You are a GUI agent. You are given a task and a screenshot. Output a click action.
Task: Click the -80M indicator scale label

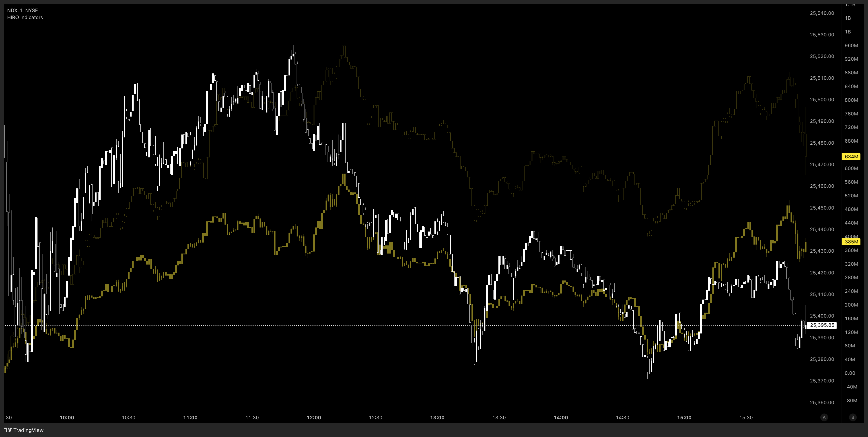pos(851,400)
